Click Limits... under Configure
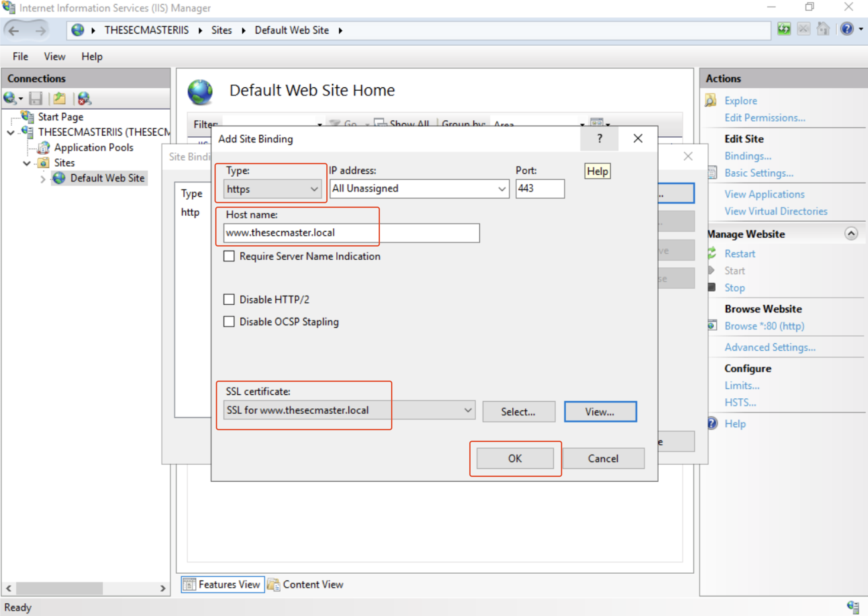868x616 pixels. pyautogui.click(x=742, y=386)
